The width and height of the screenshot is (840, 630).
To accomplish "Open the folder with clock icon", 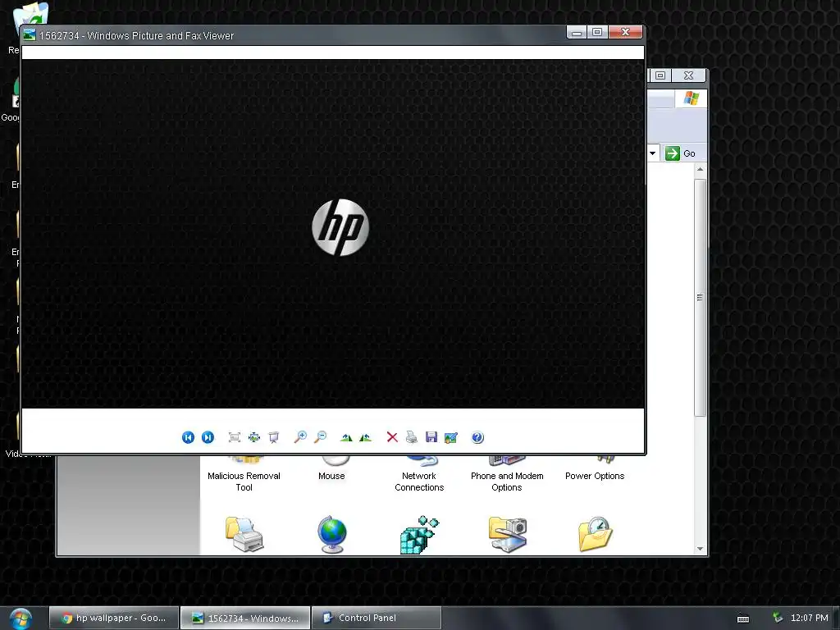I will (596, 534).
